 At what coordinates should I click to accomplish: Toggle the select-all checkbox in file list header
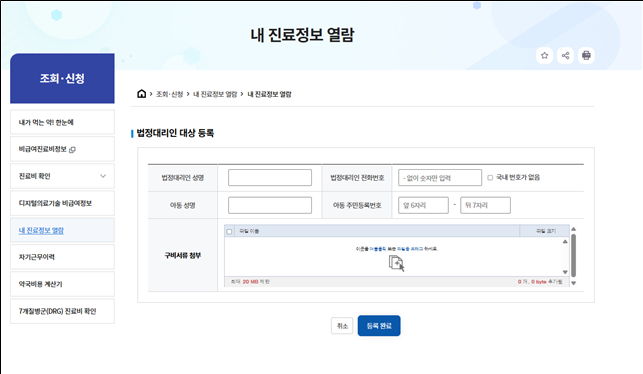coord(229,232)
